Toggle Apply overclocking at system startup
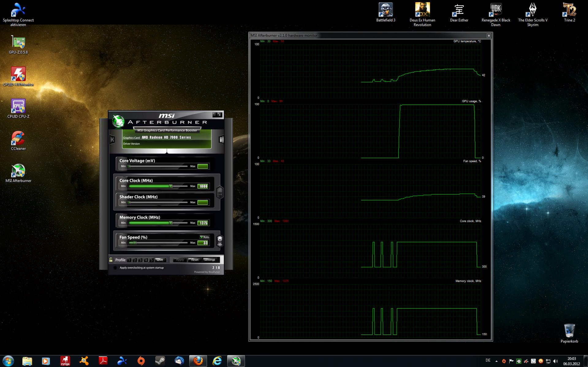The width and height of the screenshot is (588, 367). click(x=115, y=268)
